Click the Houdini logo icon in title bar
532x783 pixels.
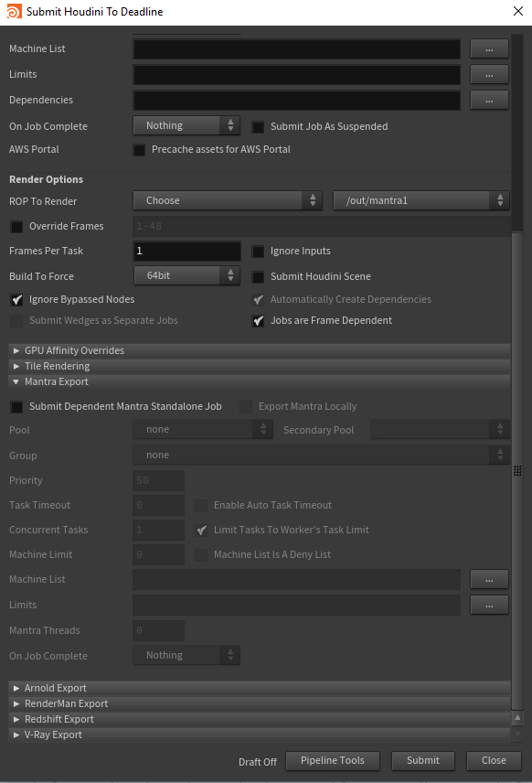coord(15,12)
